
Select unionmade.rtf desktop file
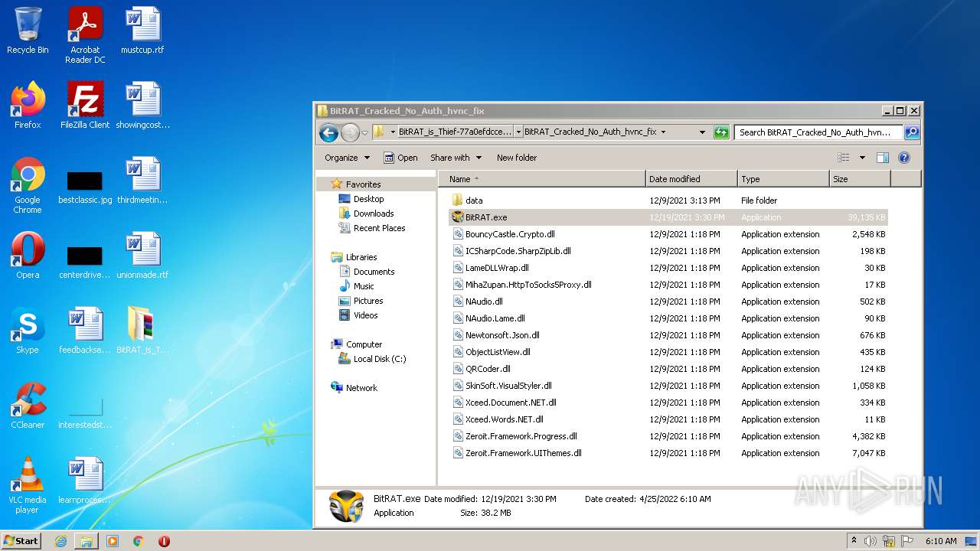click(x=142, y=256)
